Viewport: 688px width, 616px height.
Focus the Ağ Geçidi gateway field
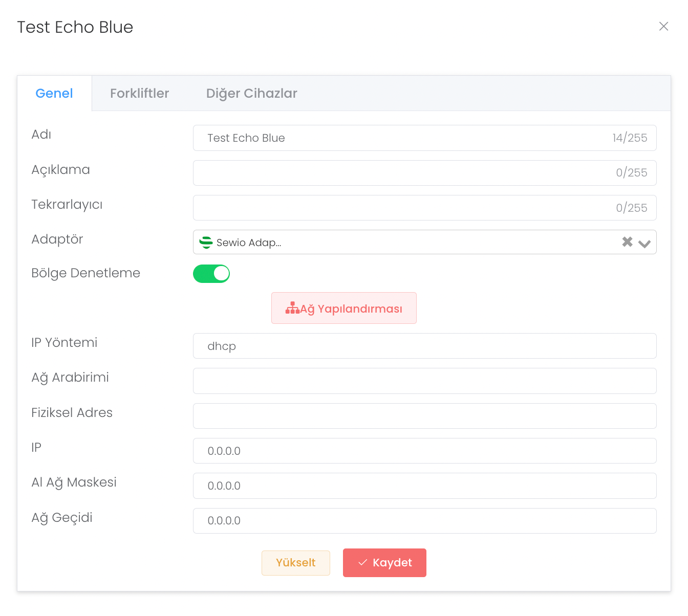tap(424, 521)
